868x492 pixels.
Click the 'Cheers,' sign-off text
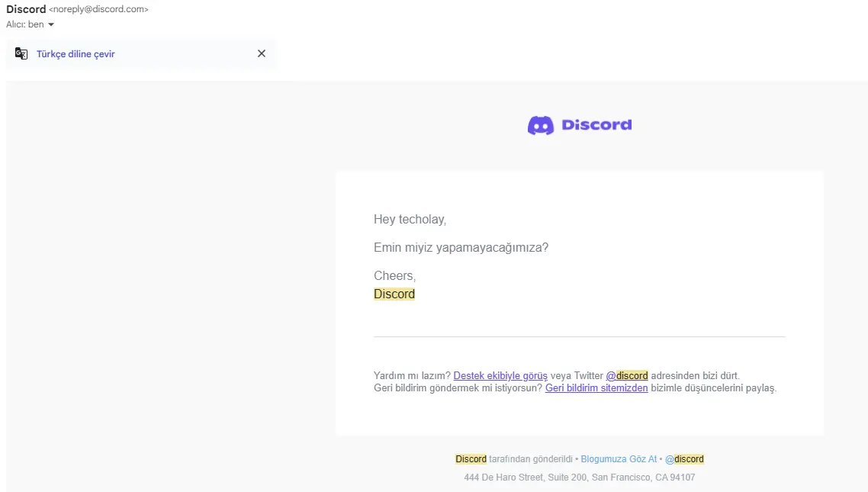click(x=394, y=275)
